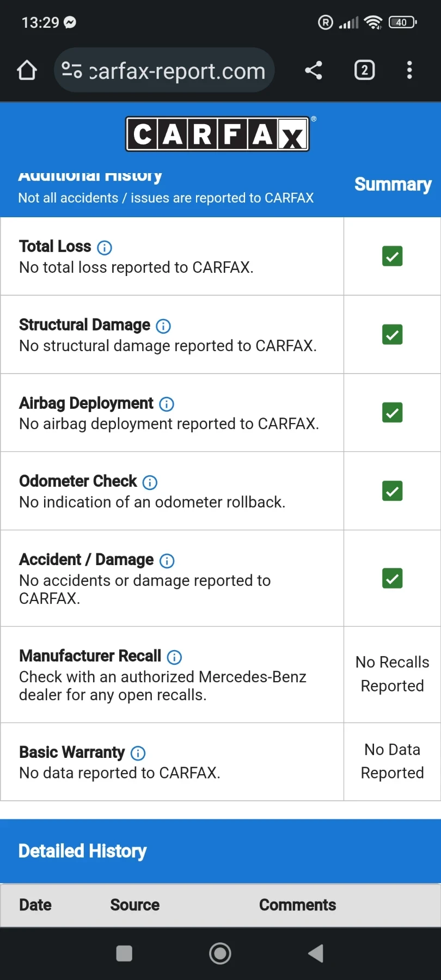The width and height of the screenshot is (441, 980).
Task: Tap the Structural Damage info icon
Action: [163, 326]
